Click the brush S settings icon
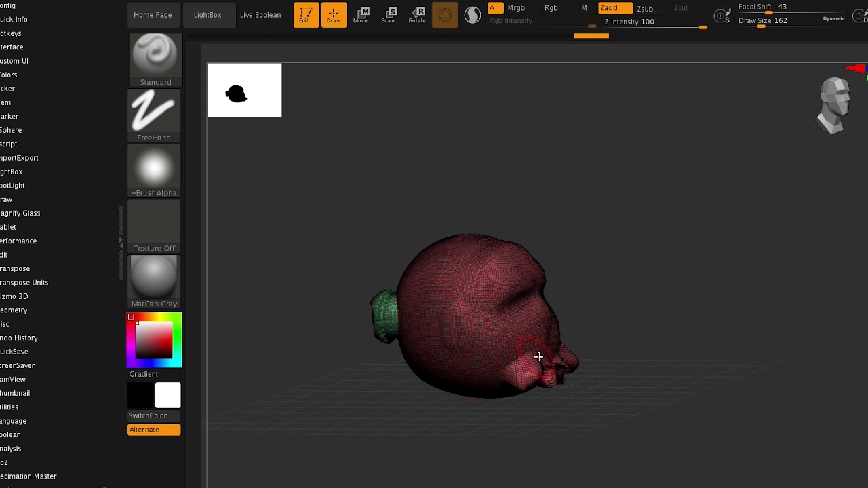 [x=723, y=16]
